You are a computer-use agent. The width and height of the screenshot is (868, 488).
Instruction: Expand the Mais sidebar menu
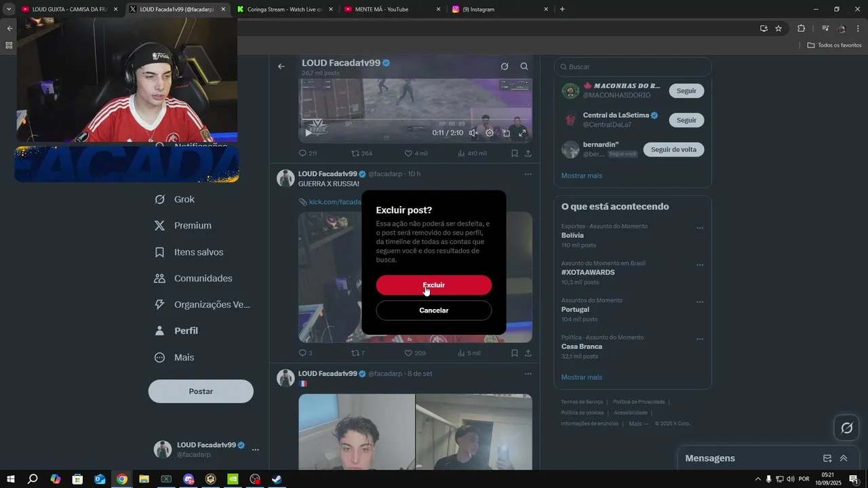click(174, 357)
